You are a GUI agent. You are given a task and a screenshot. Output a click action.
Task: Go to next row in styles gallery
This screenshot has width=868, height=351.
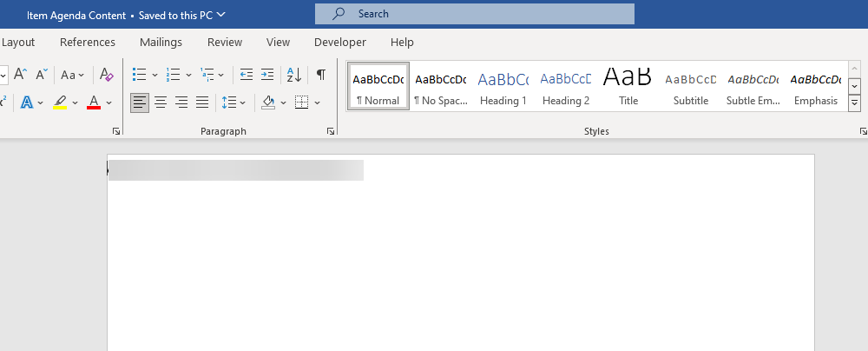(855, 86)
